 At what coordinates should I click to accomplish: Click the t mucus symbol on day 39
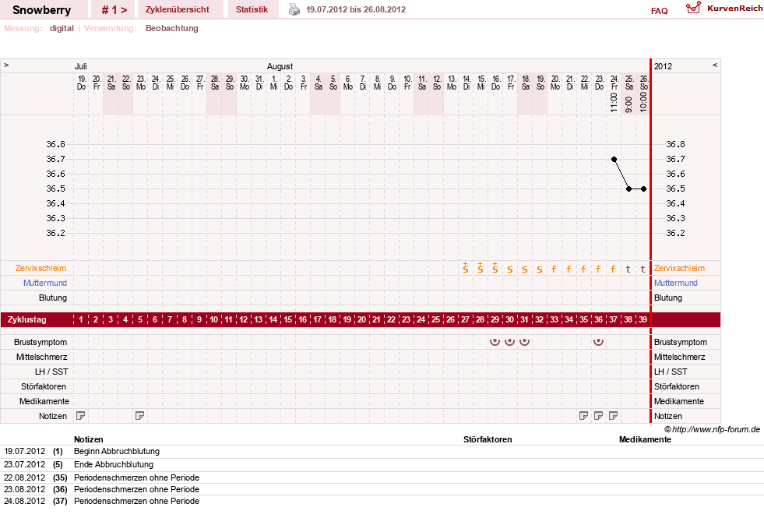[643, 269]
